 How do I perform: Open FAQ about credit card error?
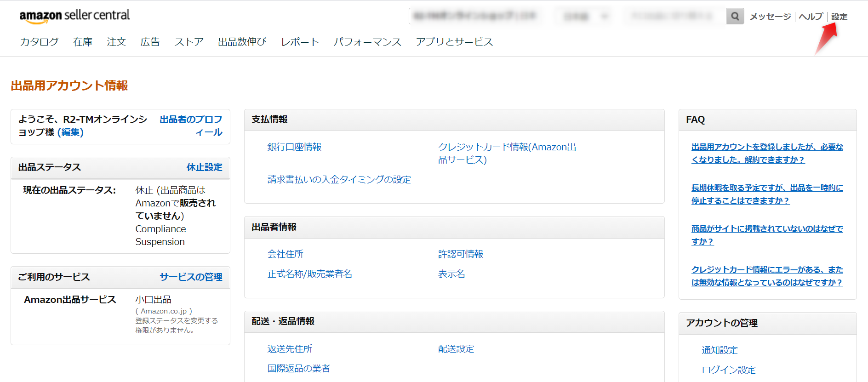click(x=767, y=276)
